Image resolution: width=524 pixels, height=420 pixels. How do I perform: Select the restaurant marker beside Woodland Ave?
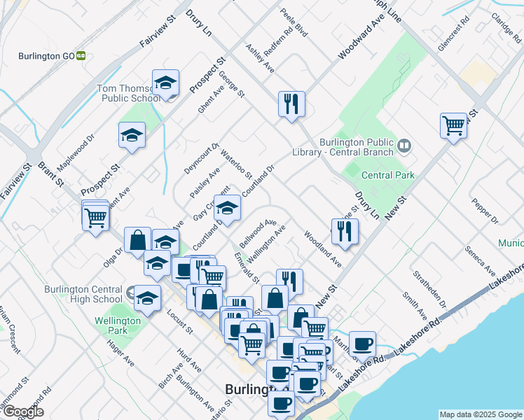coord(345,233)
